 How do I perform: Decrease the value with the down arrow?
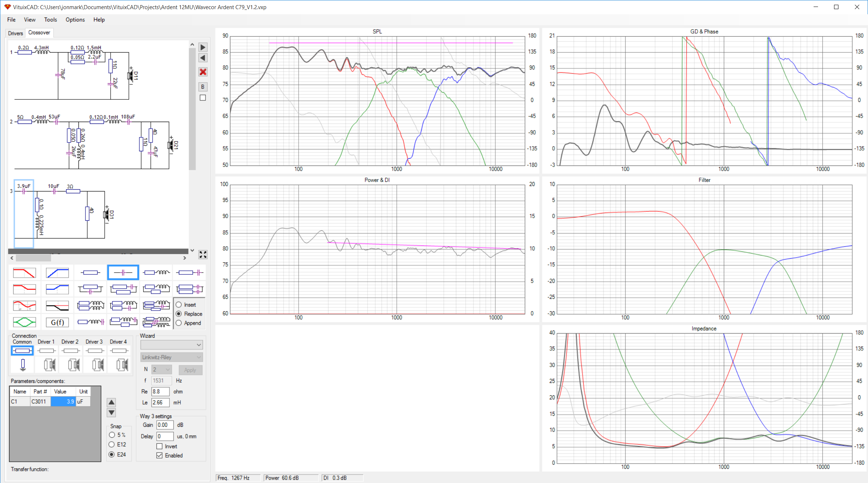[111, 412]
